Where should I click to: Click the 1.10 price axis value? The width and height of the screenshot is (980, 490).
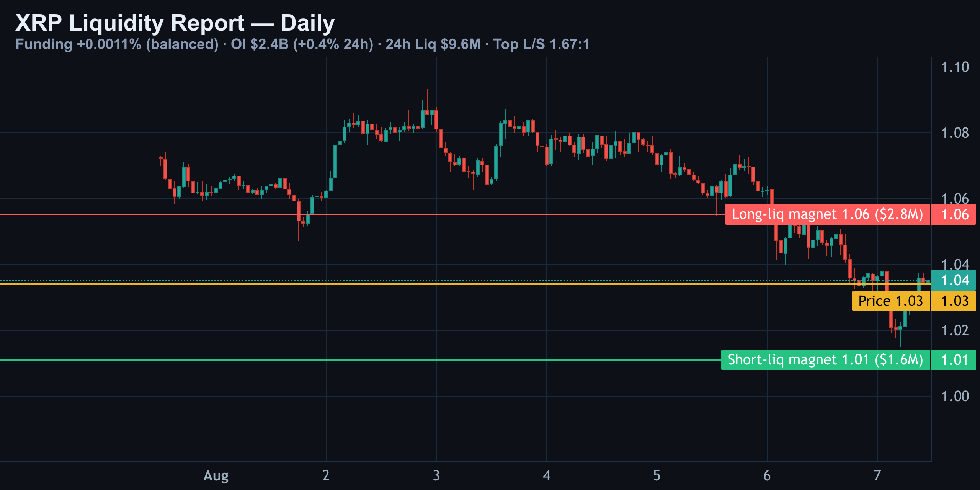[955, 67]
